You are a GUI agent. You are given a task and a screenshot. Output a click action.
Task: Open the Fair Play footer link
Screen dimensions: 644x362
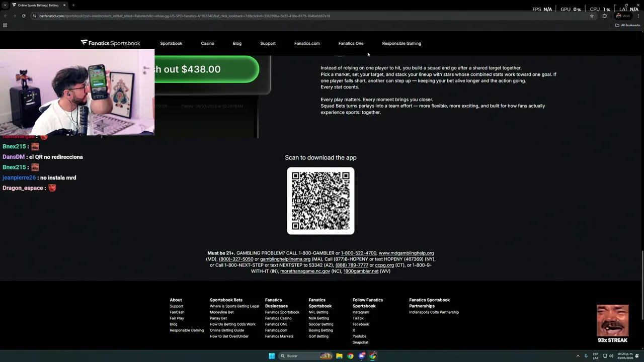pos(177,318)
